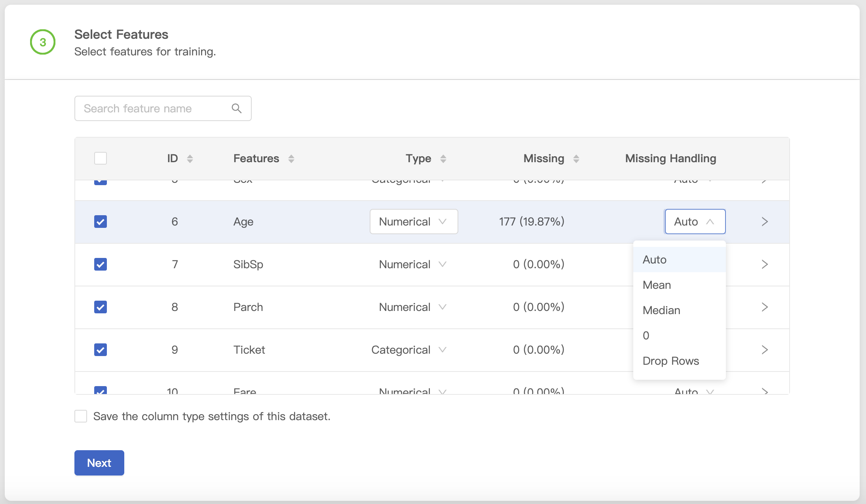Select Mean from missing handling list
The image size is (866, 504).
click(657, 285)
